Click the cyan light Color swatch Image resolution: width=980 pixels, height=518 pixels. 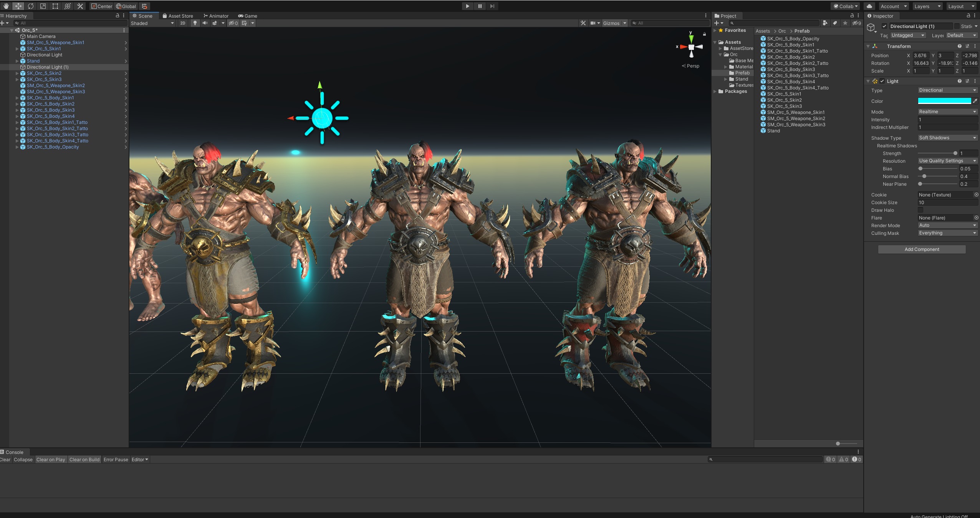pos(944,101)
